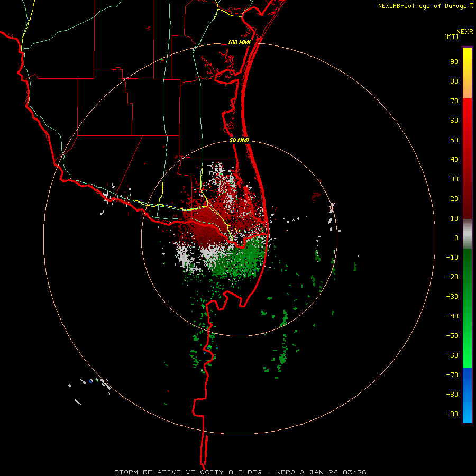Select the 100 NMI range ring label
This screenshot has width=476, height=476.
(239, 42)
